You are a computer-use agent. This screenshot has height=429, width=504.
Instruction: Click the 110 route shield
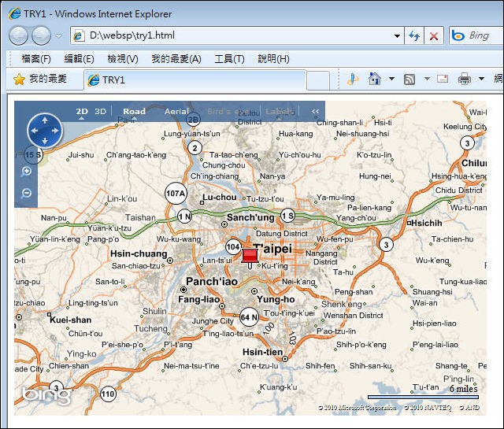click(x=108, y=394)
